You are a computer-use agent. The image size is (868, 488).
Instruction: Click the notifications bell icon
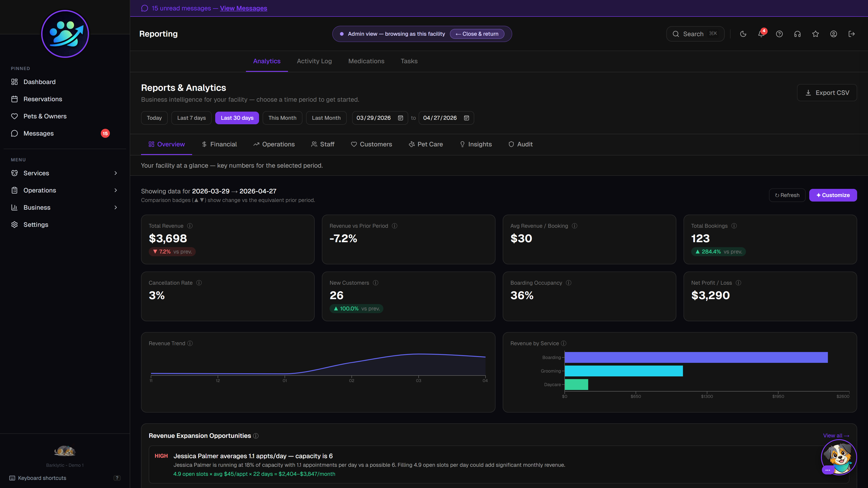click(761, 34)
